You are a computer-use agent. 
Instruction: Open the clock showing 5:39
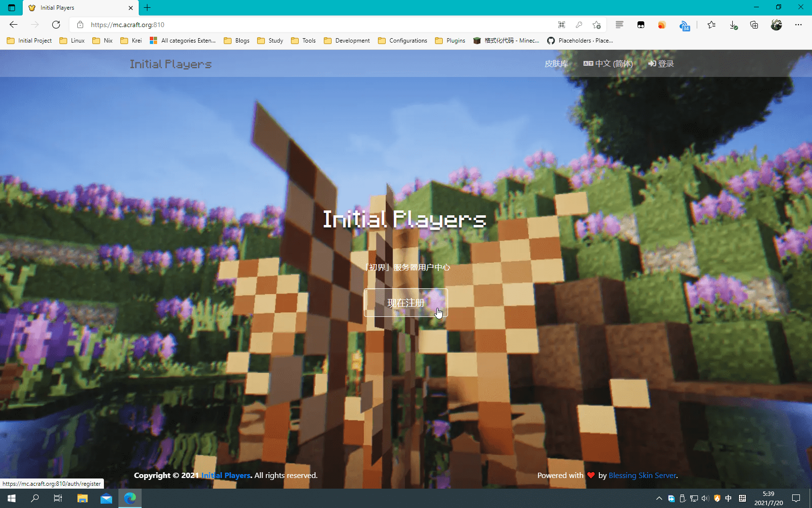pyautogui.click(x=768, y=498)
